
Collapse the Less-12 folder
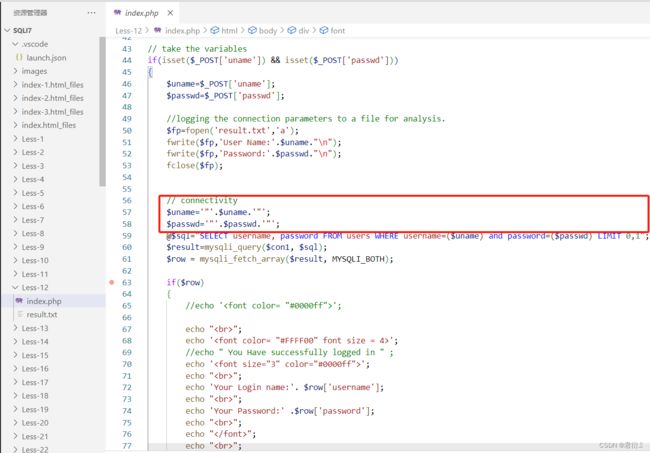coord(15,287)
